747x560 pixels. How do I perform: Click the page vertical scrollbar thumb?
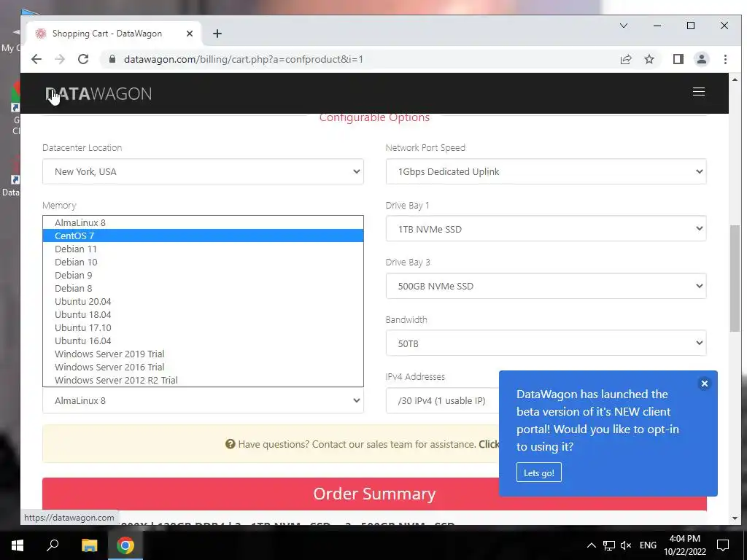pos(735,278)
